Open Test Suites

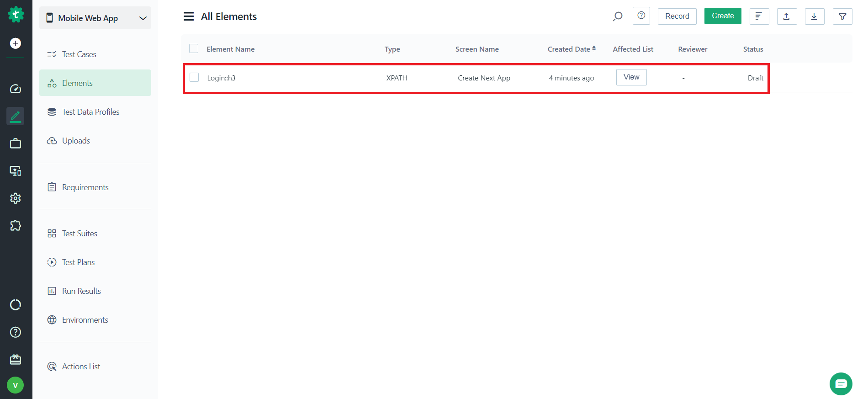[95, 234]
